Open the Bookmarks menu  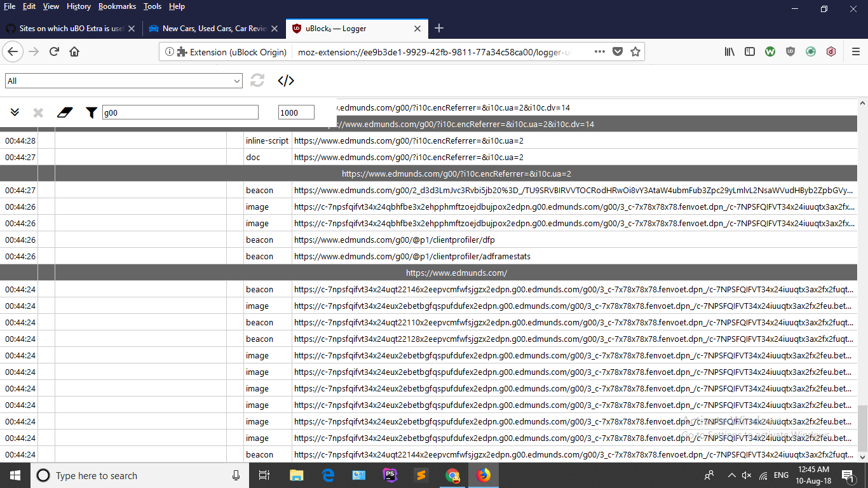117,6
